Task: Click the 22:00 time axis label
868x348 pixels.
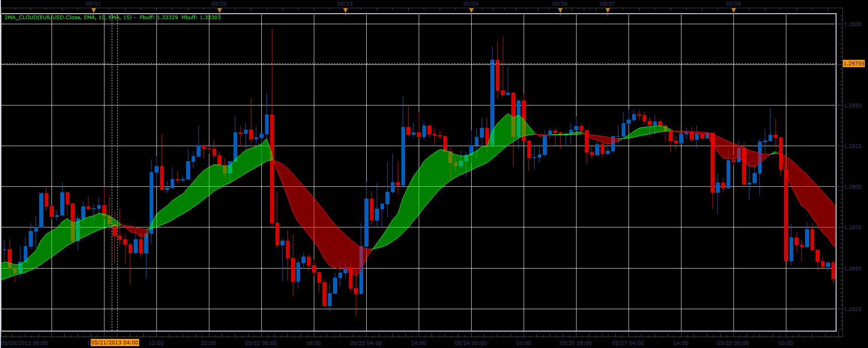Action: point(209,343)
